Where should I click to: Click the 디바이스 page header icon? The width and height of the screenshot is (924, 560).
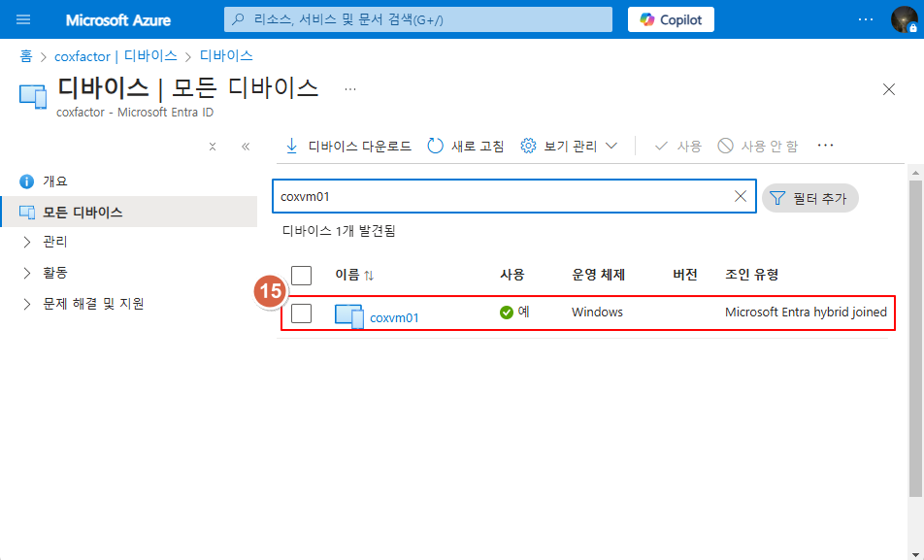click(x=33, y=97)
